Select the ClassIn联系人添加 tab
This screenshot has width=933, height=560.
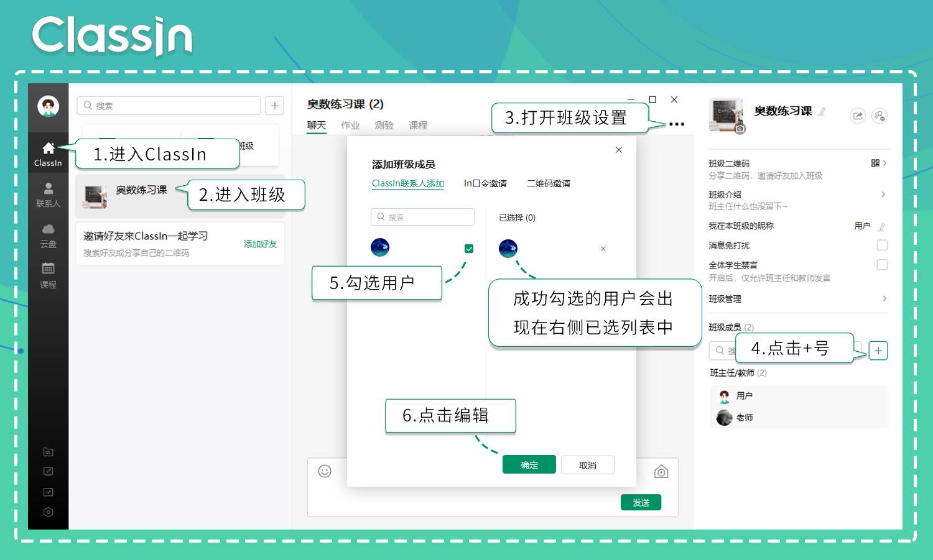pyautogui.click(x=408, y=183)
